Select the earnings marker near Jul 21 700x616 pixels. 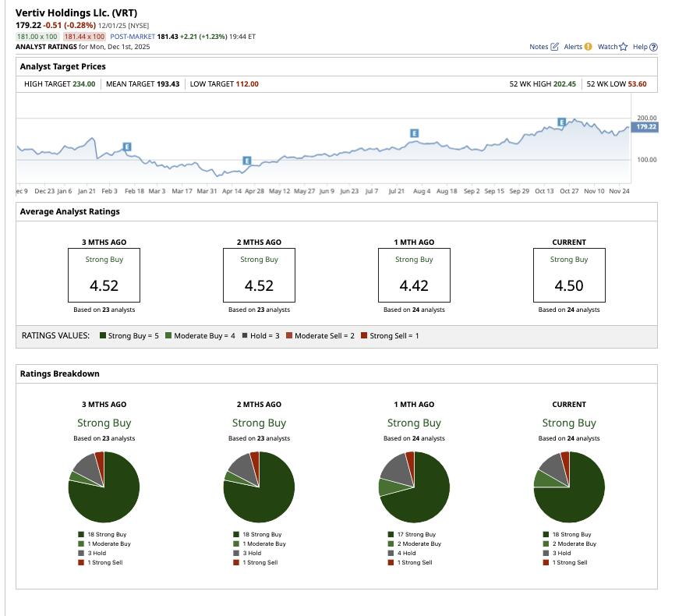pyautogui.click(x=413, y=134)
